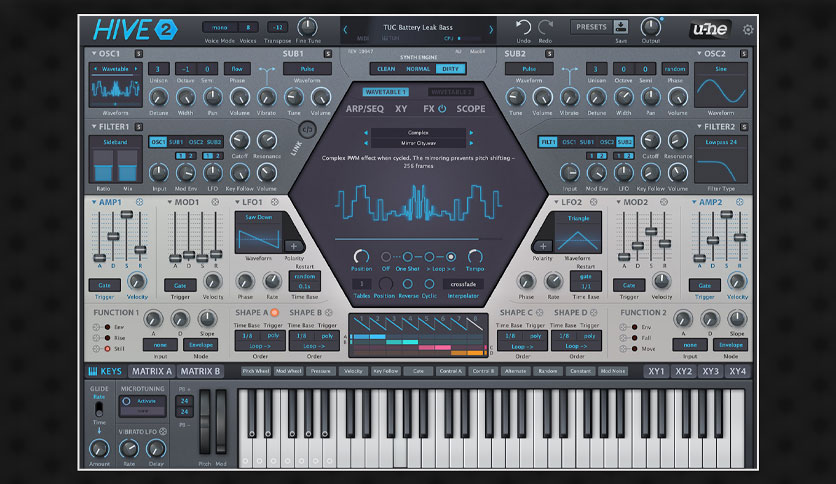Open the Filter1 Sideband type selector
The height and width of the screenshot is (484, 836).
click(x=115, y=142)
